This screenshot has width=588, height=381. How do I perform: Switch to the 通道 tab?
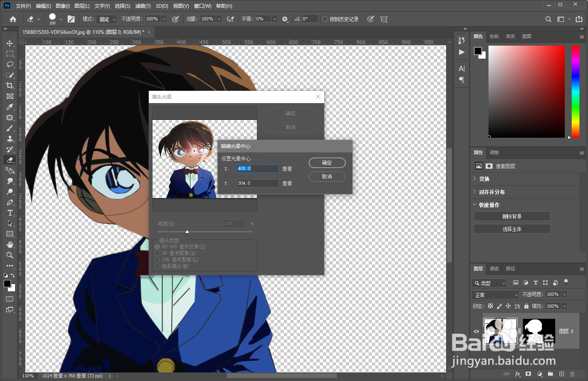[x=494, y=269]
